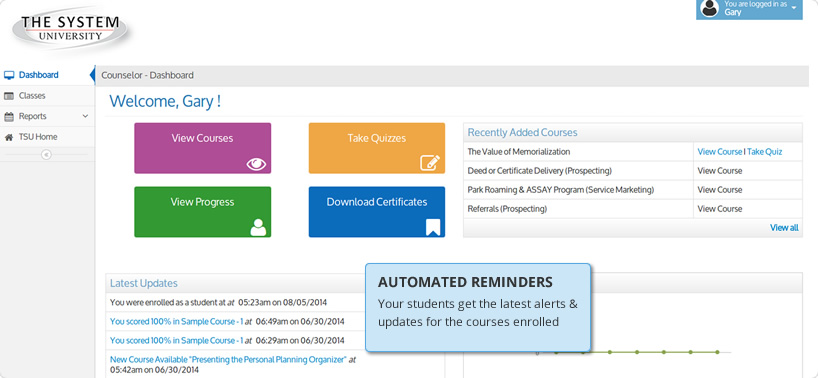Click the Classes icon in sidebar
Image resolution: width=818 pixels, height=378 pixels.
9,96
